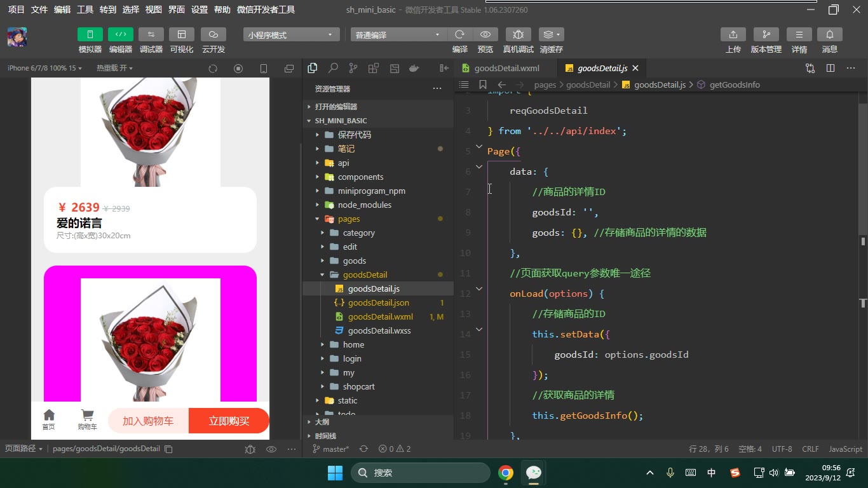Image resolution: width=868 pixels, height=488 pixels.
Task: Split the editor to the right
Action: pyautogui.click(x=831, y=68)
